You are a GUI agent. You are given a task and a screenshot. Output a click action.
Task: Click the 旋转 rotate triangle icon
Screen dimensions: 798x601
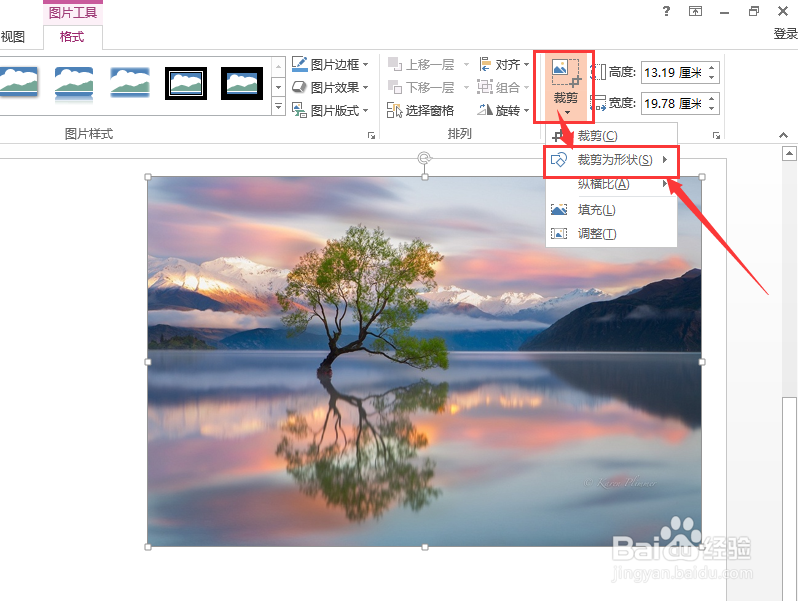pos(485,109)
